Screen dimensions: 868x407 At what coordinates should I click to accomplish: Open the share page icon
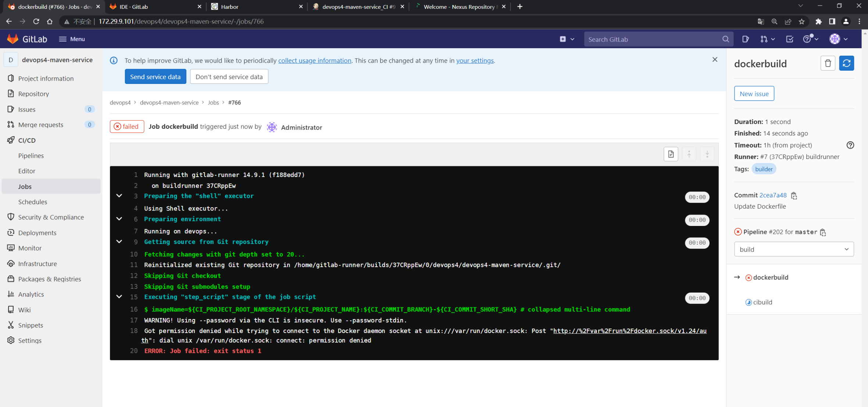point(788,21)
